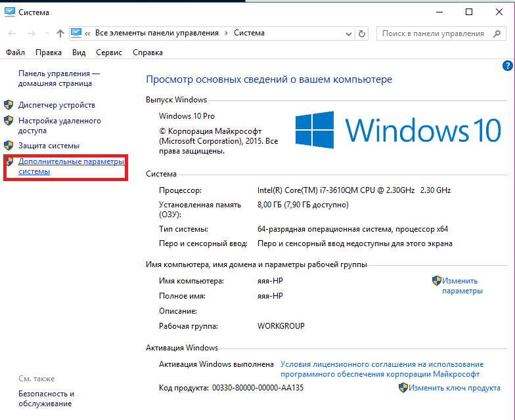Click the Система breadcrumb segment
This screenshot has height=420, width=515.
click(x=250, y=33)
